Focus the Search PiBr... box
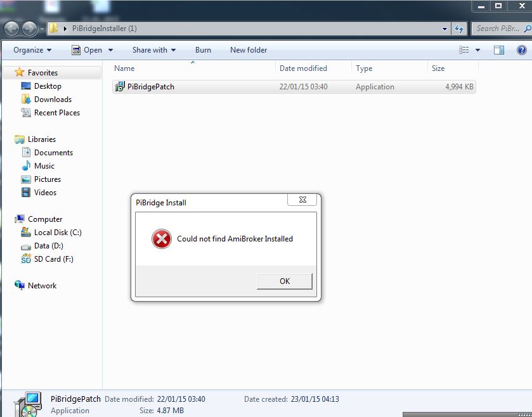 pos(498,29)
